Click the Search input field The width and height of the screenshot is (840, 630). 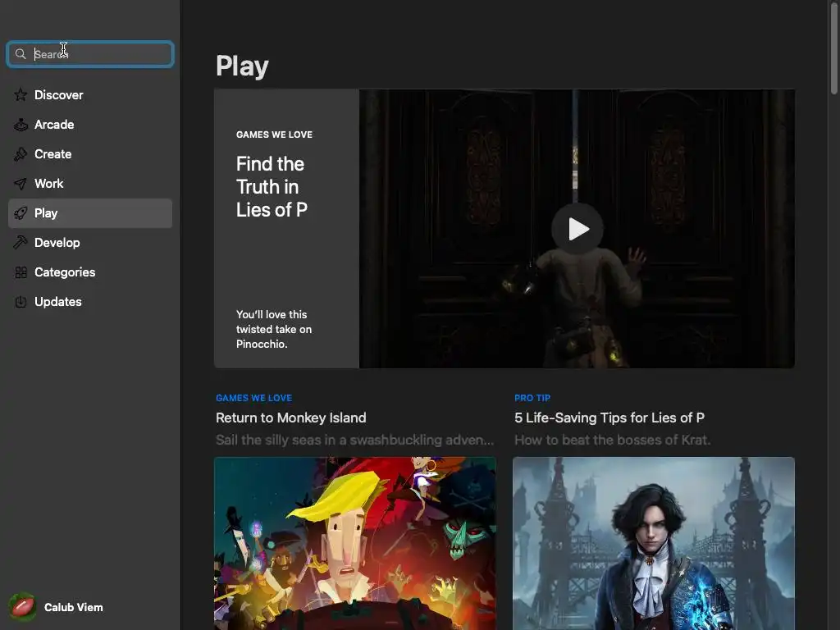pyautogui.click(x=90, y=54)
